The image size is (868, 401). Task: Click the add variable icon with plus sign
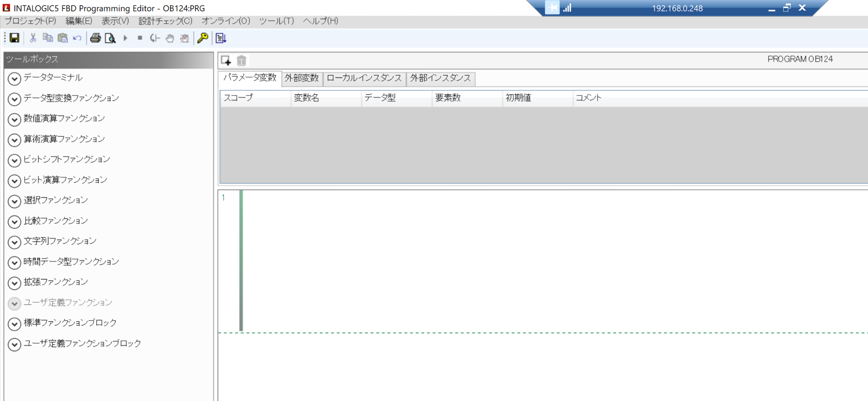pos(226,61)
